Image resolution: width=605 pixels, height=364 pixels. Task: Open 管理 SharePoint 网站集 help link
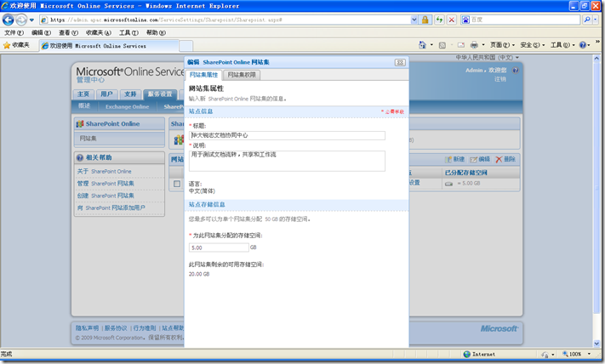point(106,184)
